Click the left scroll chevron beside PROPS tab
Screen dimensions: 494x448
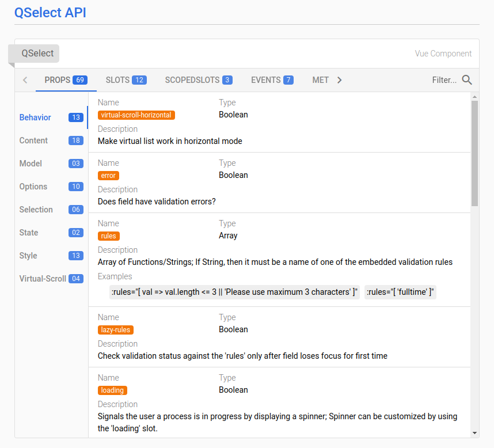tap(25, 80)
